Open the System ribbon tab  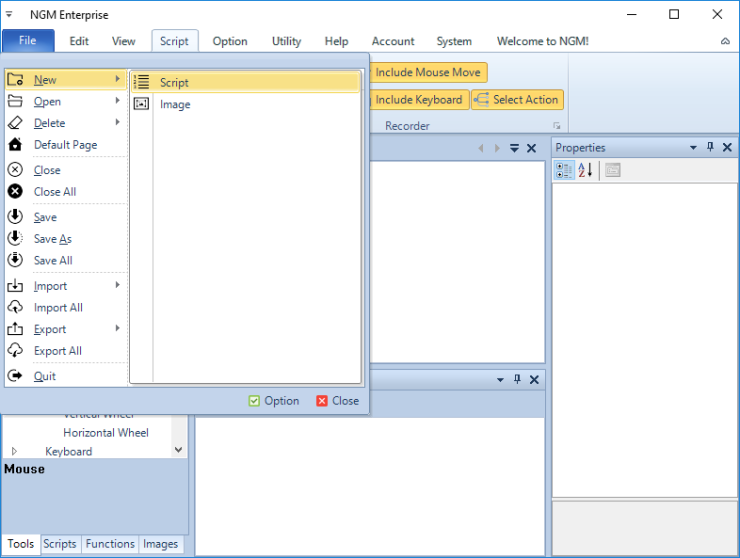(x=454, y=42)
